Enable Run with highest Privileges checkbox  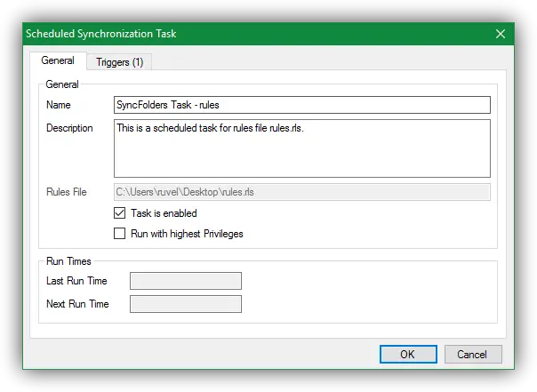click(120, 234)
